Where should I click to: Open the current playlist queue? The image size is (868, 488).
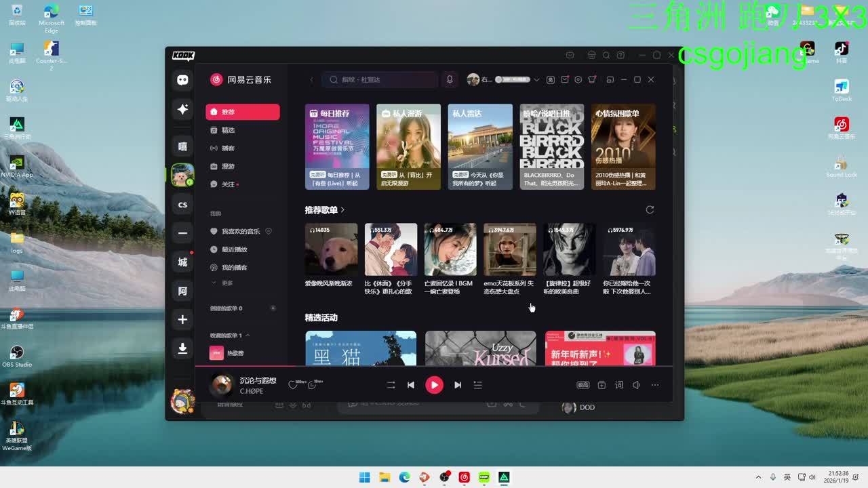[477, 385]
